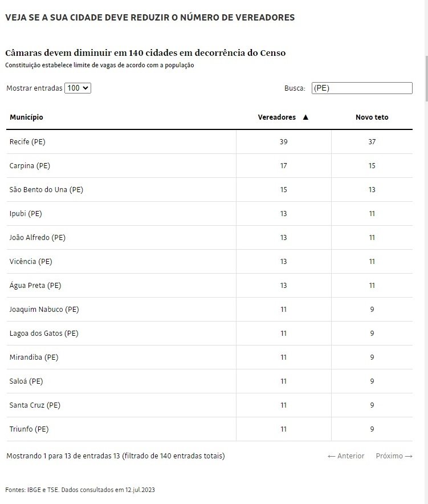Select the Lagoa dos Gatos (PE) row
The image size is (428, 504).
tap(43, 334)
